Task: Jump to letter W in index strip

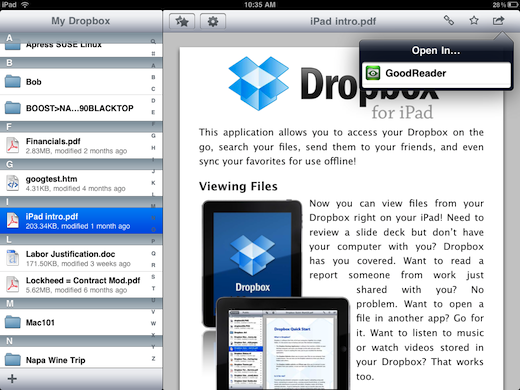Action: coord(153,323)
